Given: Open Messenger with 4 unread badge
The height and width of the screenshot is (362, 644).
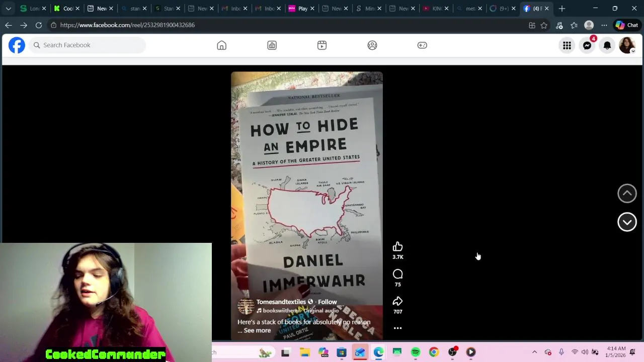Looking at the screenshot, I should [587, 46].
